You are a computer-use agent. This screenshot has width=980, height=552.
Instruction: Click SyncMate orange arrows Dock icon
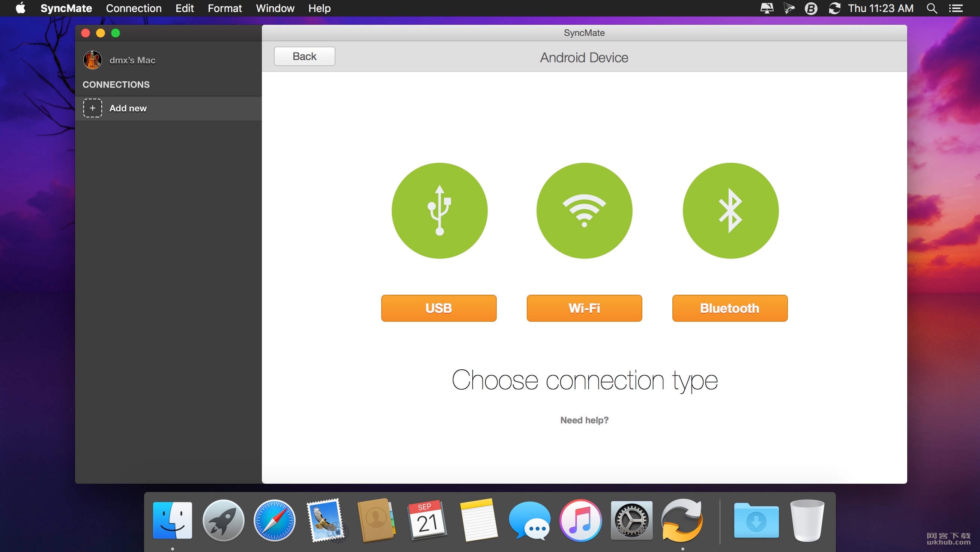682,520
